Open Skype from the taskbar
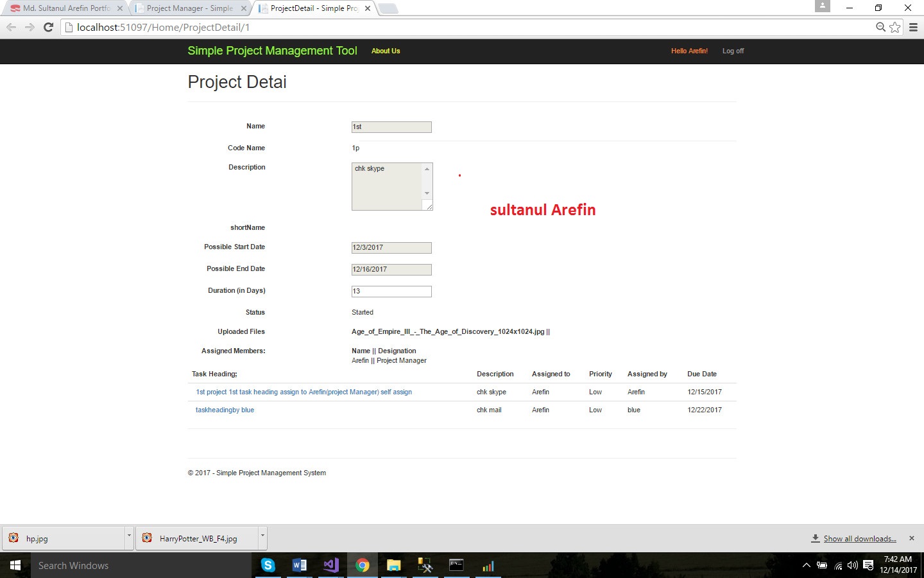The width and height of the screenshot is (924, 578). coord(268,565)
